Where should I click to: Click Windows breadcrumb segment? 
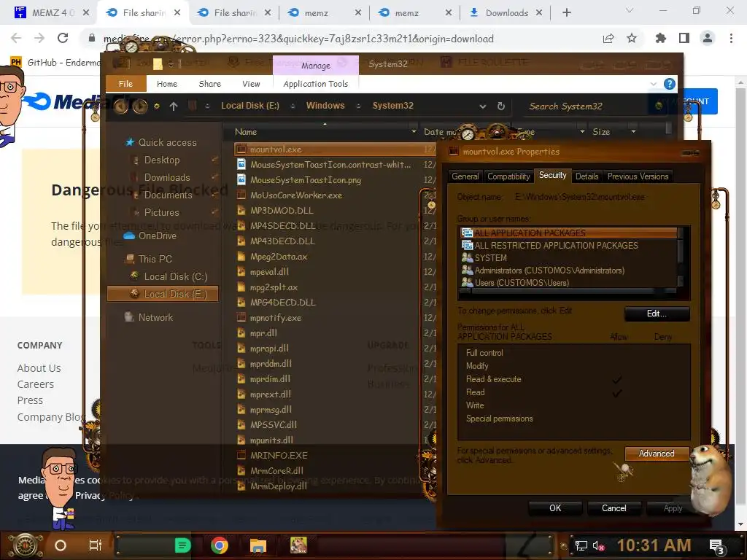[x=325, y=106]
